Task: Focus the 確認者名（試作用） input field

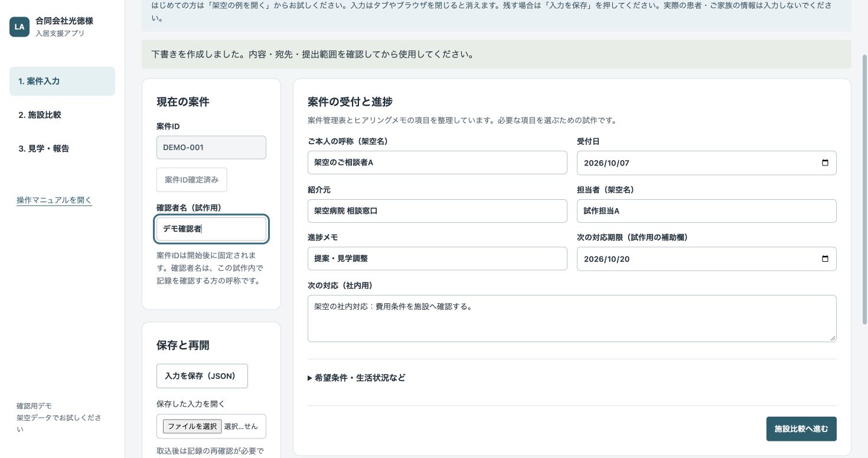Action: [x=211, y=229]
